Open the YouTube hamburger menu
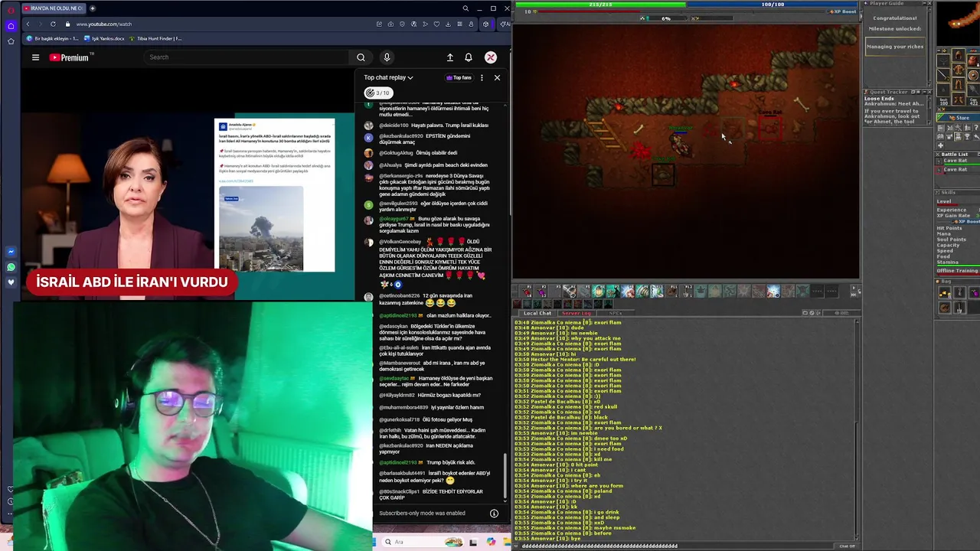980x551 pixels. (35, 57)
